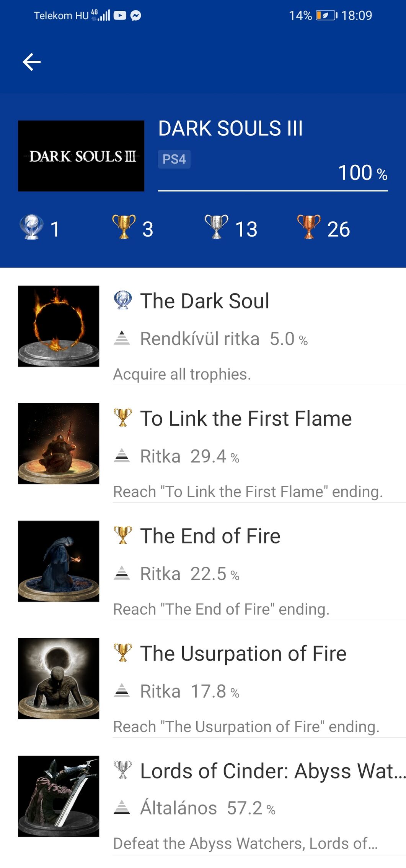406x868 pixels.
Task: Open To Link the First Flame thumbnail
Action: coord(59,444)
